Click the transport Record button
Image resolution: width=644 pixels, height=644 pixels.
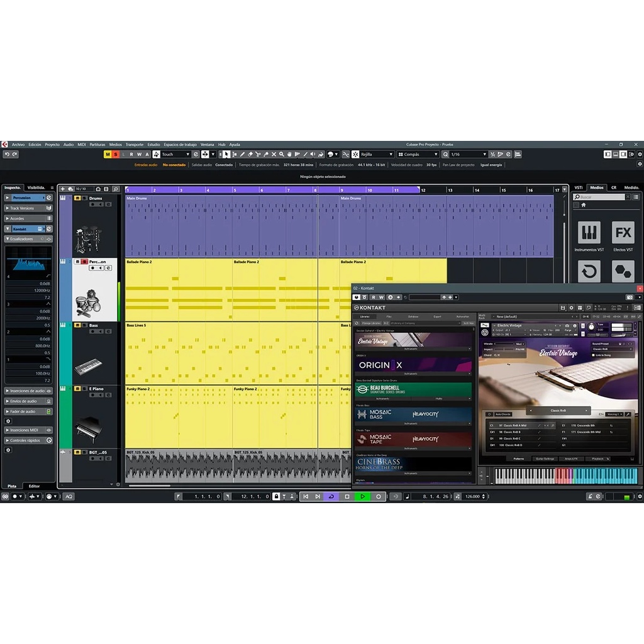pos(378,497)
